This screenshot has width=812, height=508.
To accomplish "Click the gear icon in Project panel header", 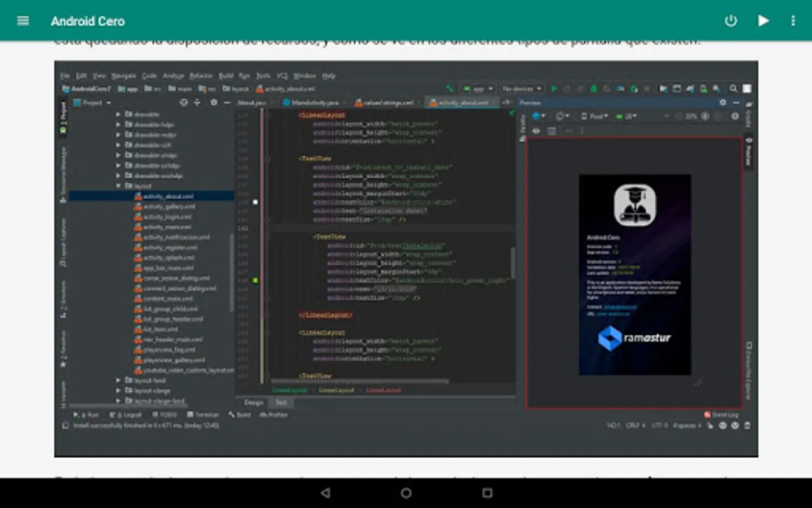I will pyautogui.click(x=214, y=103).
